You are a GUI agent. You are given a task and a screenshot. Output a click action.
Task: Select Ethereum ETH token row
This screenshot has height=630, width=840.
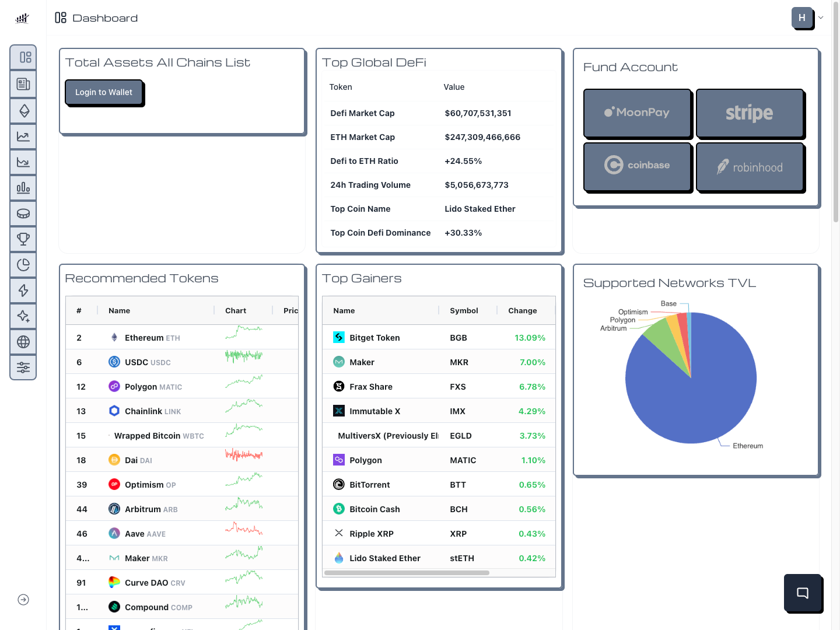pos(182,338)
